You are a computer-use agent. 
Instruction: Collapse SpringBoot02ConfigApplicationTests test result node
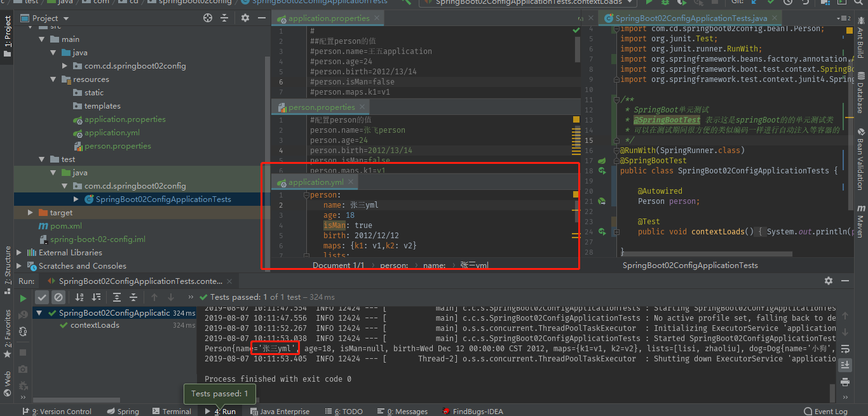pos(40,313)
